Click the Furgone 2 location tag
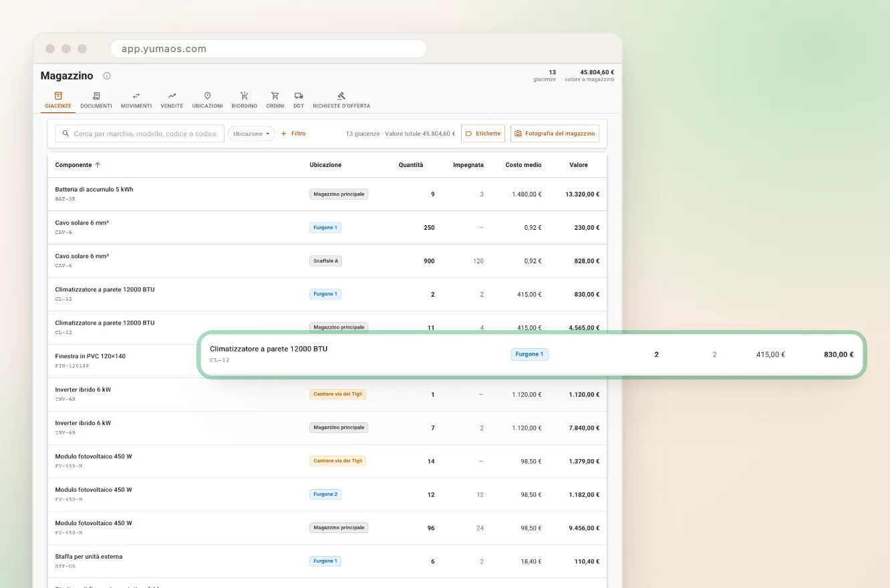This screenshot has width=890, height=588. 325,494
